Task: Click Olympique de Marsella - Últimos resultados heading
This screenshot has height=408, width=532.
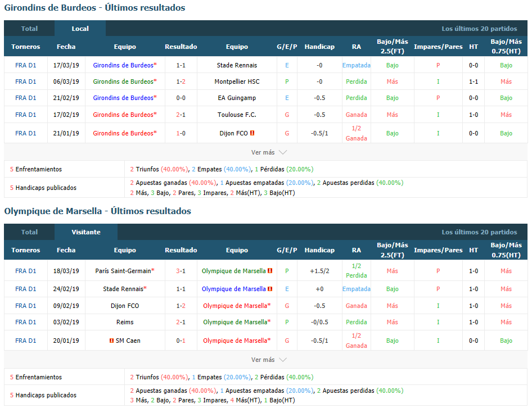Action: click(x=97, y=211)
